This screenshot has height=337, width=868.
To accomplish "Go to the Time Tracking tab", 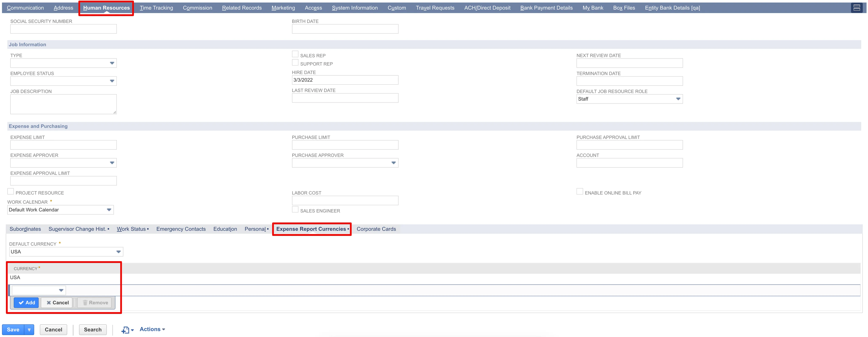I will click(156, 8).
